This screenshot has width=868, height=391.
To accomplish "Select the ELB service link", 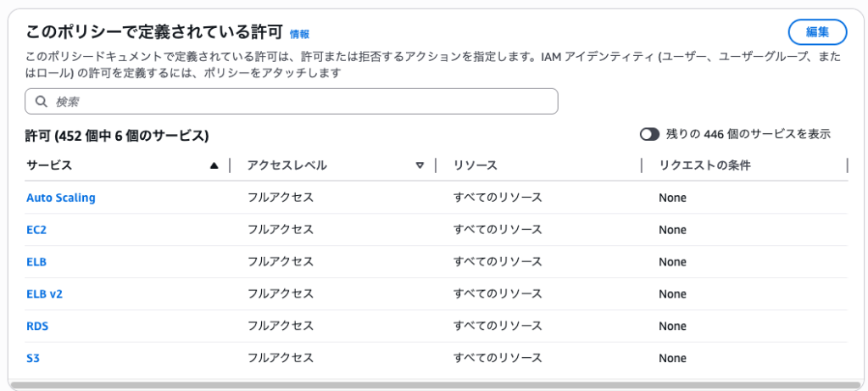I will (36, 262).
